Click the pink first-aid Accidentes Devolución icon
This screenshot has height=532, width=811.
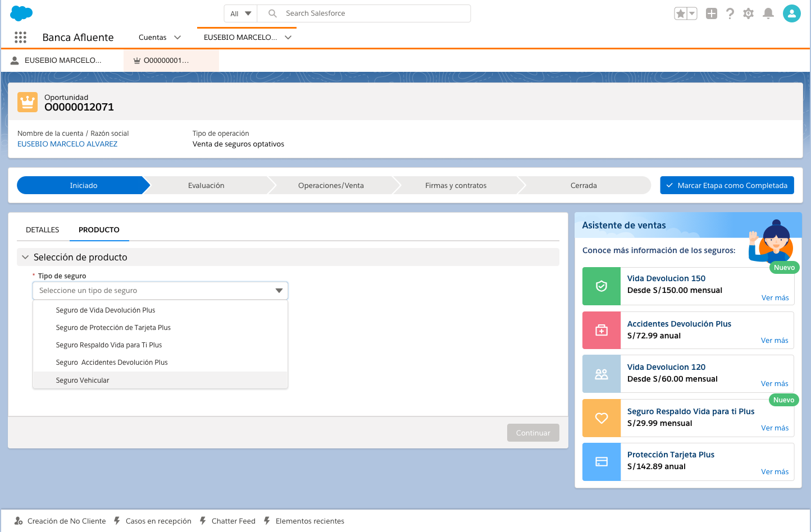[x=602, y=331]
